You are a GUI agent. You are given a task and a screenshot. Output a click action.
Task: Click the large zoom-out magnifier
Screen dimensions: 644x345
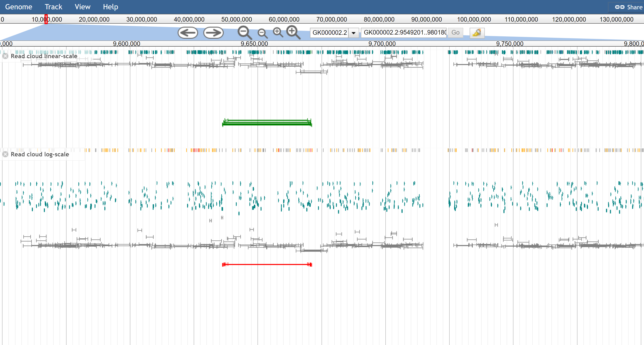click(x=245, y=32)
